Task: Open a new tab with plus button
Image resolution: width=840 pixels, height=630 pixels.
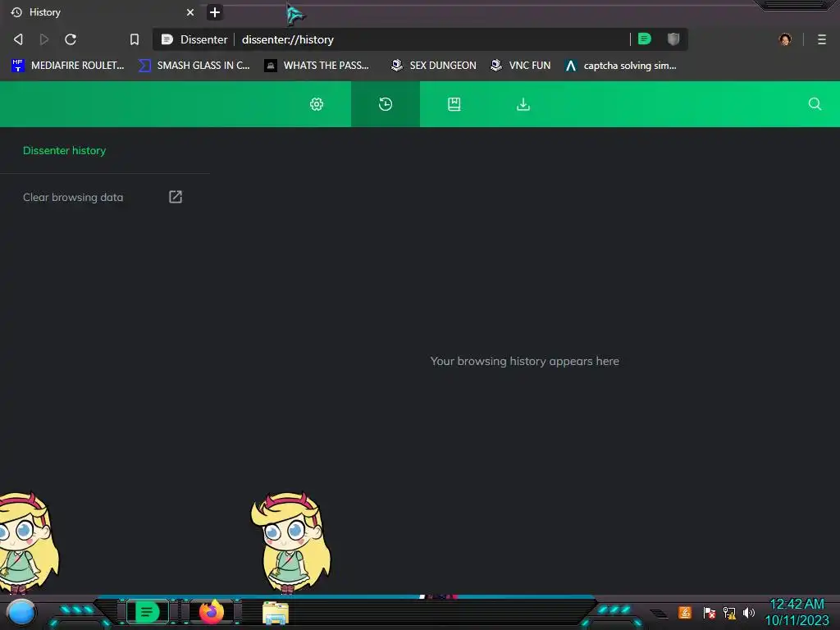Action: (x=214, y=12)
